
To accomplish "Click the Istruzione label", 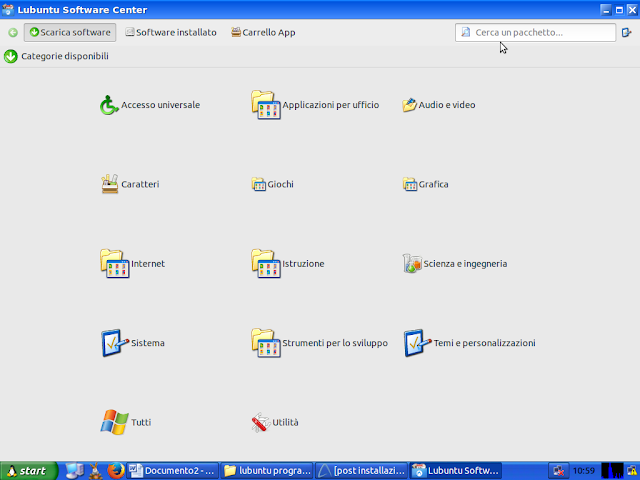I will [x=303, y=264].
